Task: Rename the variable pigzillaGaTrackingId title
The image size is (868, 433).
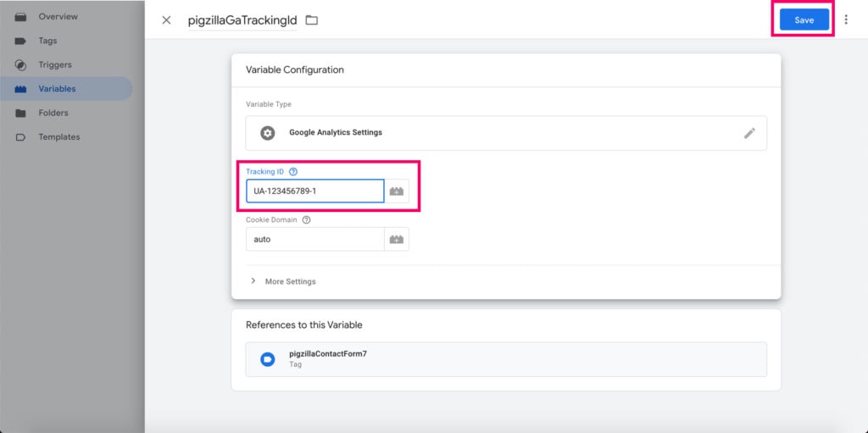Action: tap(242, 20)
